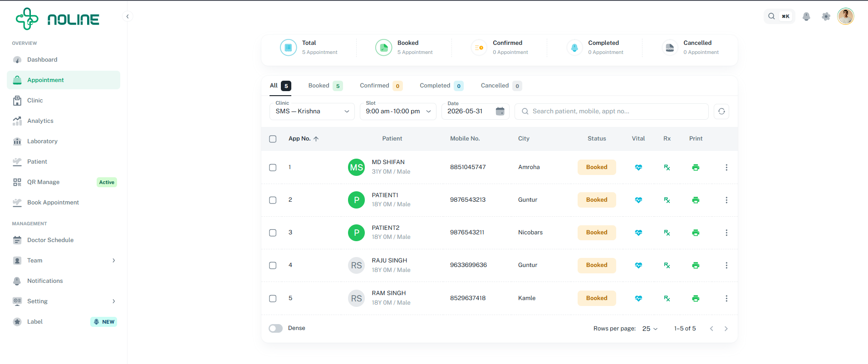Open more options for MD SHIFAN row
This screenshot has width=868, height=364.
point(726,167)
